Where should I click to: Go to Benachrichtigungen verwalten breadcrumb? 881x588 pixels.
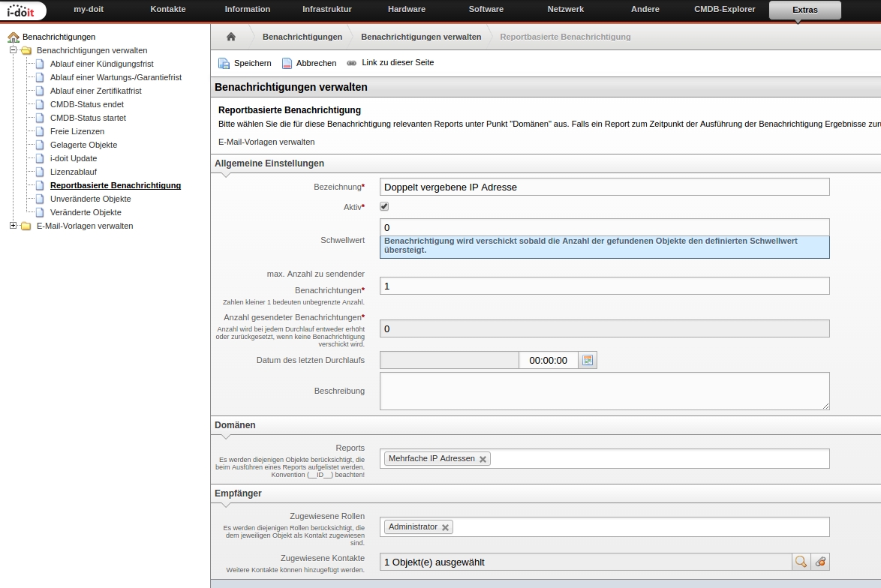point(421,37)
